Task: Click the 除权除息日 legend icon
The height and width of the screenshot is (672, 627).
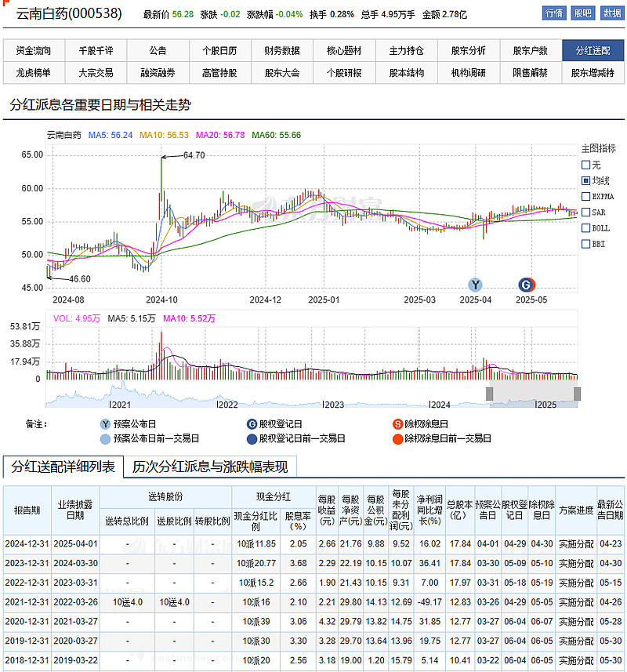Action: click(397, 423)
